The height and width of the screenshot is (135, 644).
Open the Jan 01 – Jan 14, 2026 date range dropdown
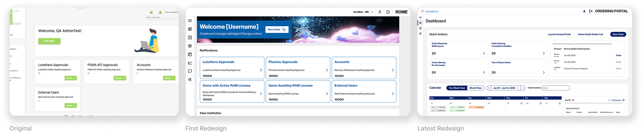(506, 88)
